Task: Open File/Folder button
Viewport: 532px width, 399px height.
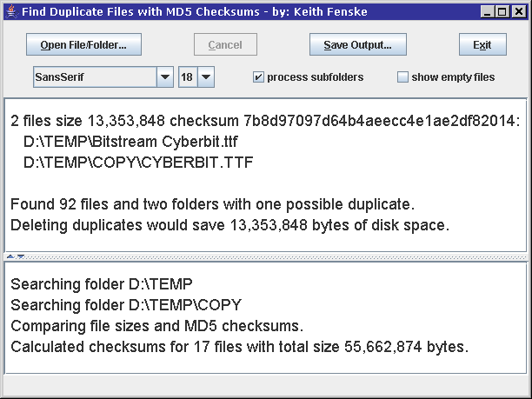Action: point(83,44)
